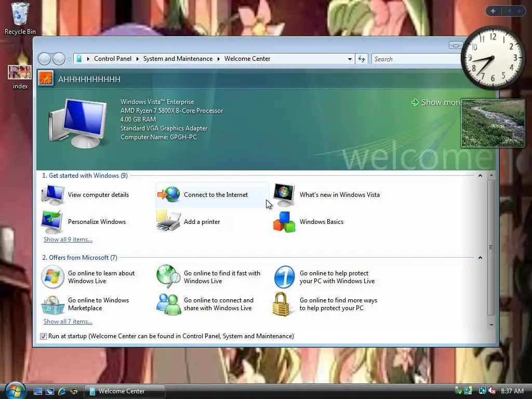
Task: Collapse the Offers from Microsoft section
Action: pos(480,258)
